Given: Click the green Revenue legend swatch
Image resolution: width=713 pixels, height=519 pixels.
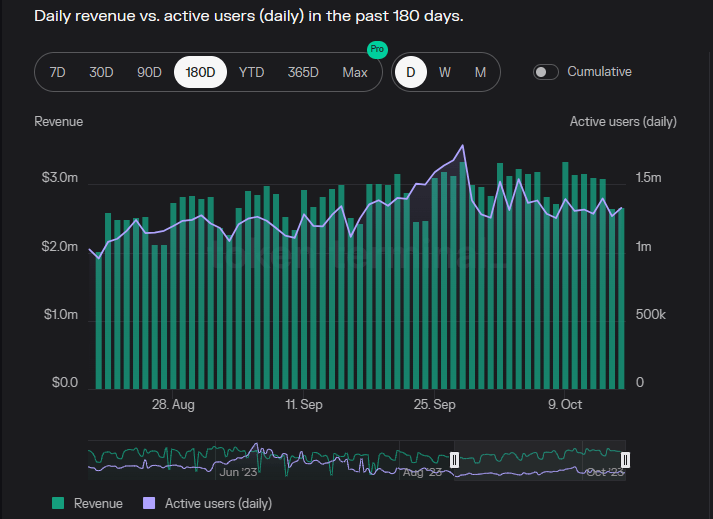Looking at the screenshot, I should coord(59,504).
